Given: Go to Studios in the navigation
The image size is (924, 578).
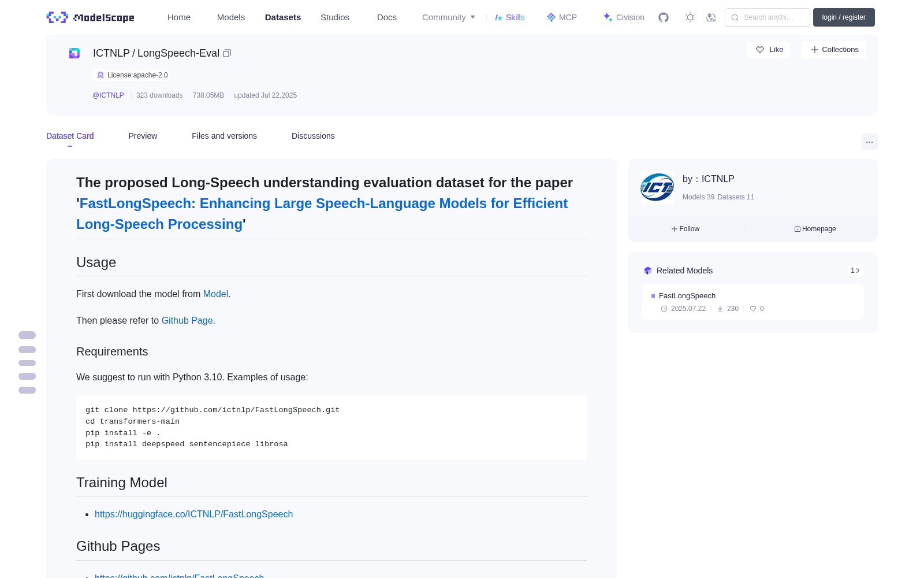Looking at the screenshot, I should (335, 17).
